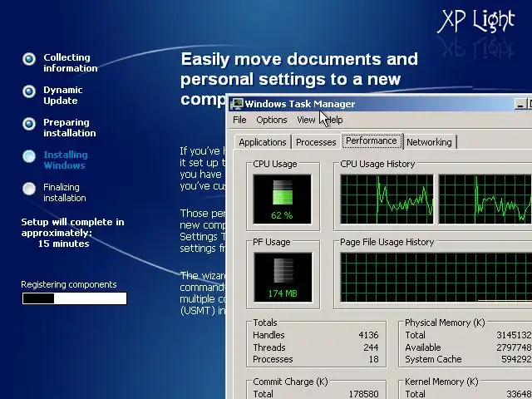Click the Available label under Physical Memory
The image size is (532, 399).
point(423,347)
